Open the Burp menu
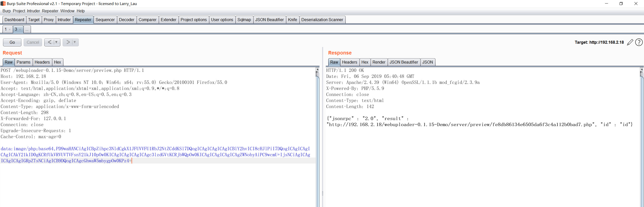Viewport: 644px width, 207px height. pyautogui.click(x=7, y=11)
